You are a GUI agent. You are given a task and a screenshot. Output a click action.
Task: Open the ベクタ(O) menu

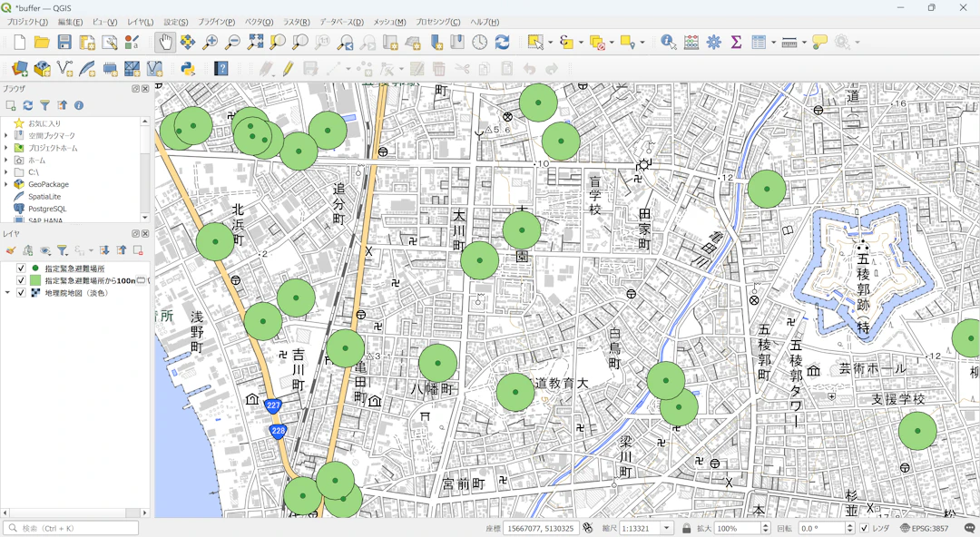click(x=259, y=22)
